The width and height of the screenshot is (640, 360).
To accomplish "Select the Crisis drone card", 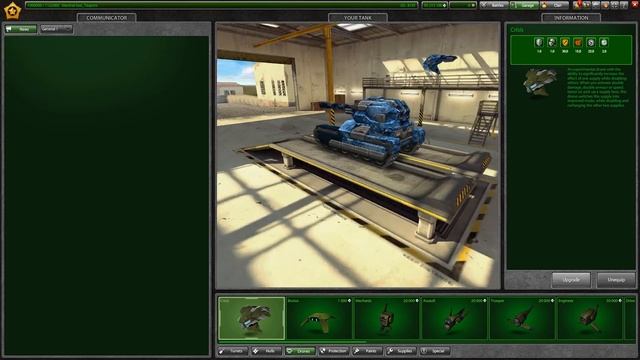I will pyautogui.click(x=251, y=318).
